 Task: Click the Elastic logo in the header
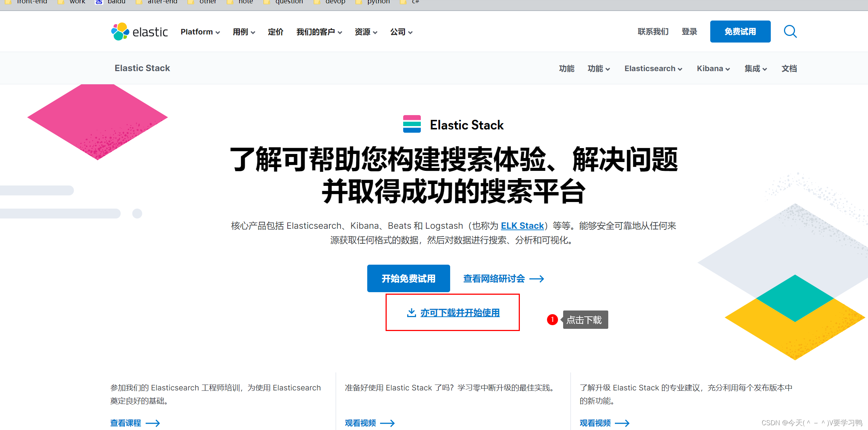139,32
